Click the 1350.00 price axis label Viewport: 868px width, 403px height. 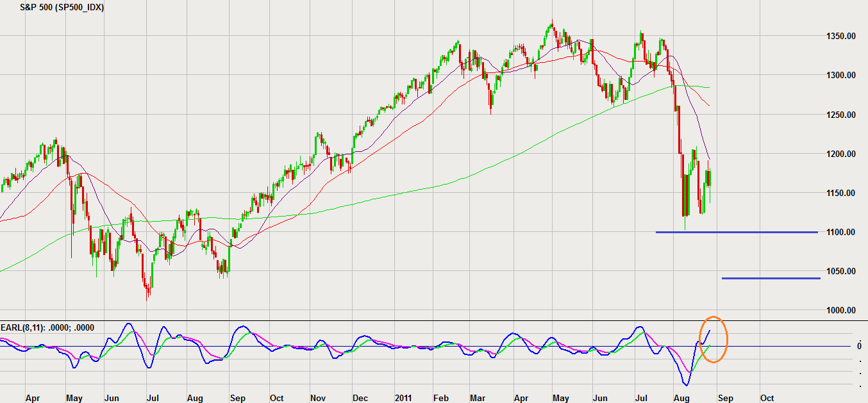[840, 37]
